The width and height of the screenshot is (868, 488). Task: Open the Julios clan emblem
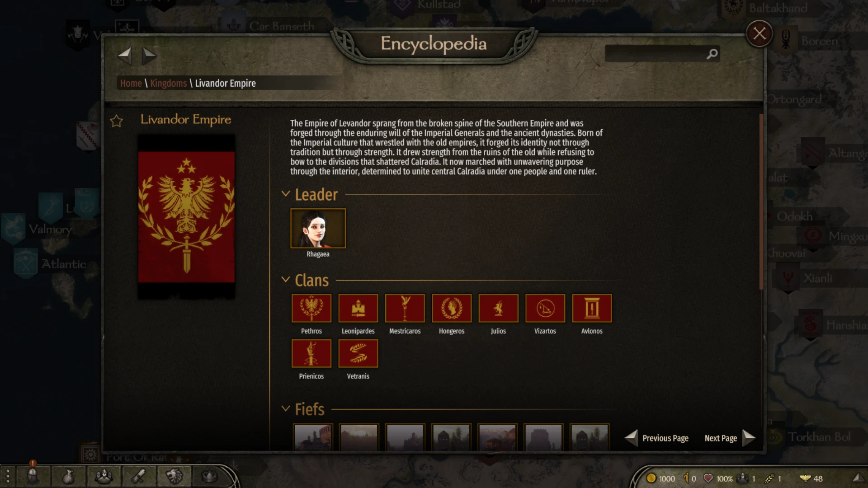pos(498,308)
